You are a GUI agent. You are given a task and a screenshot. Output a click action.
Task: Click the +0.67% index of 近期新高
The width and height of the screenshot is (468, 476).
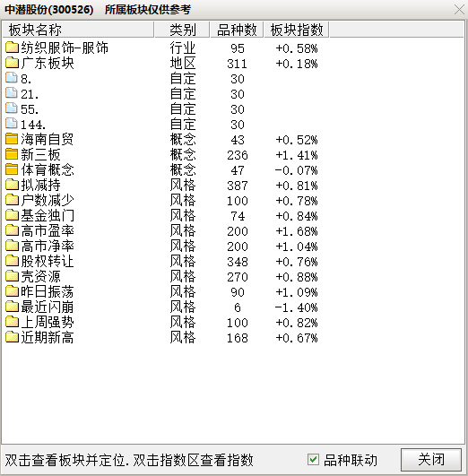coord(297,338)
